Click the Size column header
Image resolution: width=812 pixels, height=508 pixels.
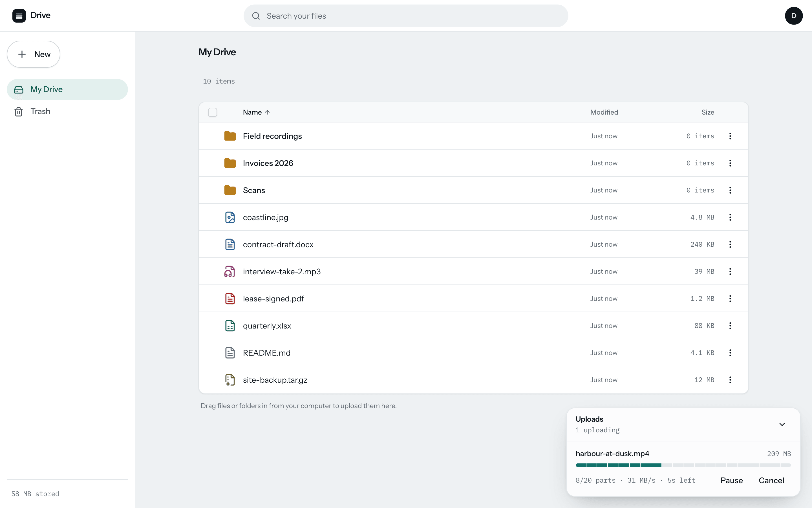click(708, 112)
